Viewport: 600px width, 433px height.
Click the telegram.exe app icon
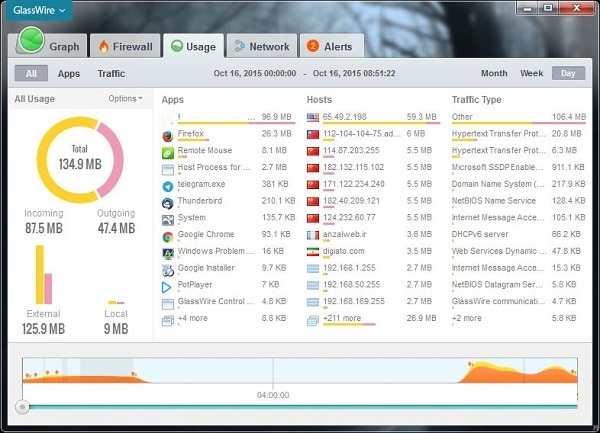tap(167, 185)
